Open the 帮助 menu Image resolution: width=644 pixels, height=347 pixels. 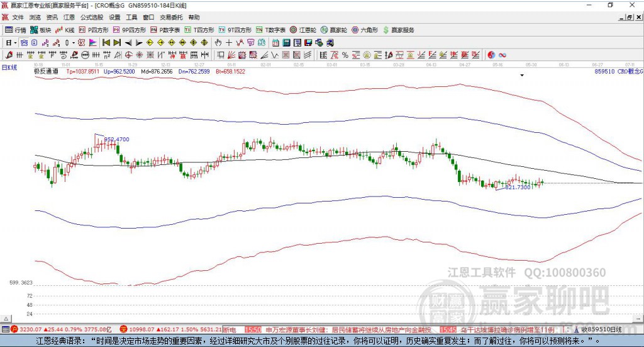[x=194, y=17]
